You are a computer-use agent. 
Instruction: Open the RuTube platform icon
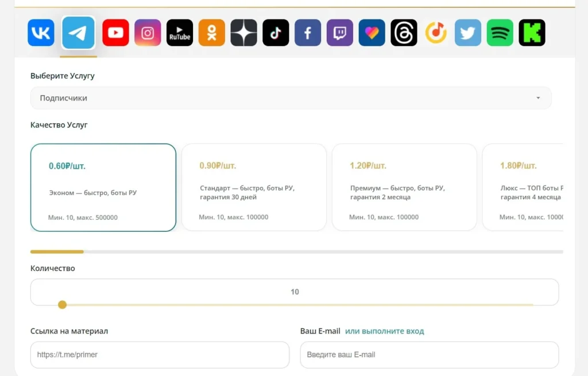tap(180, 33)
